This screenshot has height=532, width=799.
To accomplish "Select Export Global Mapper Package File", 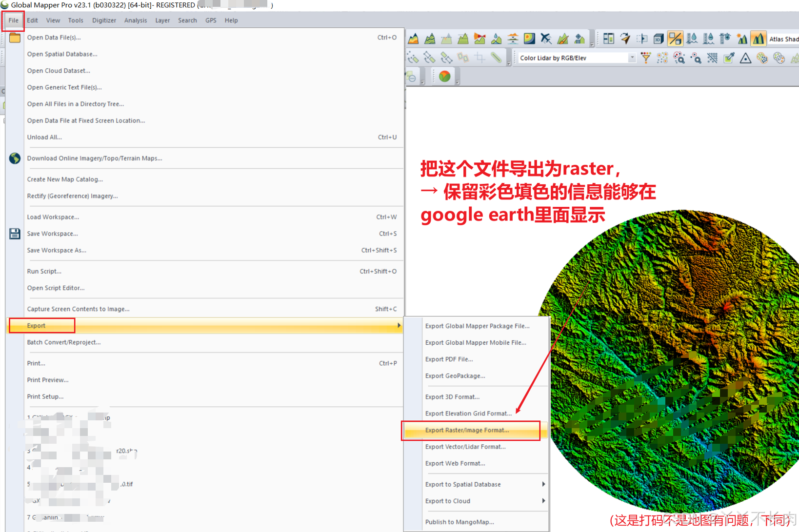I will [476, 326].
